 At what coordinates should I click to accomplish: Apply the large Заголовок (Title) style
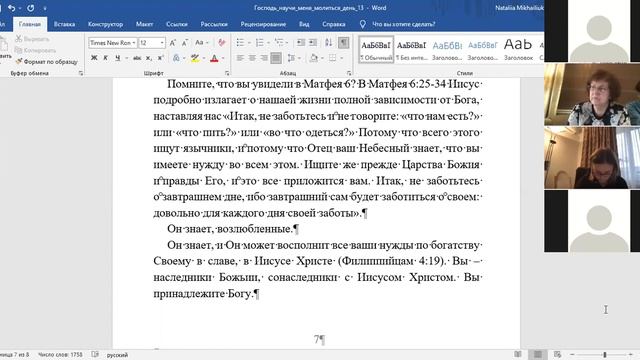(x=518, y=49)
